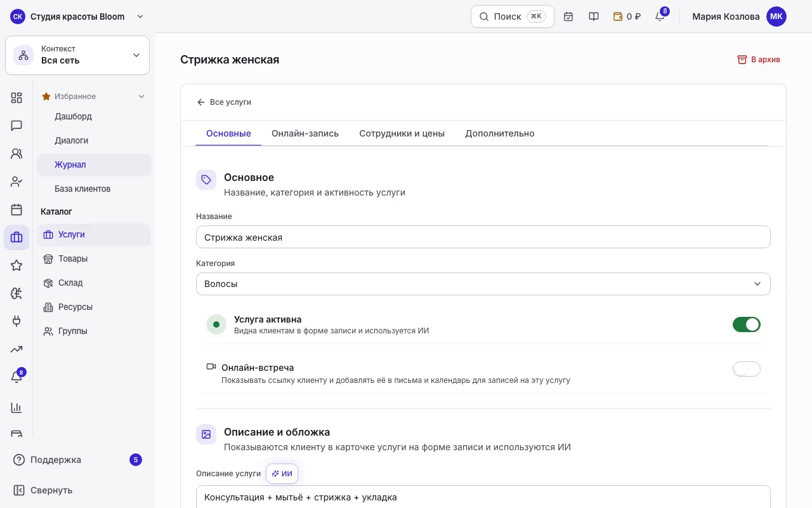
Task: Open the dashboard grid icon in the left rail
Action: click(x=16, y=98)
